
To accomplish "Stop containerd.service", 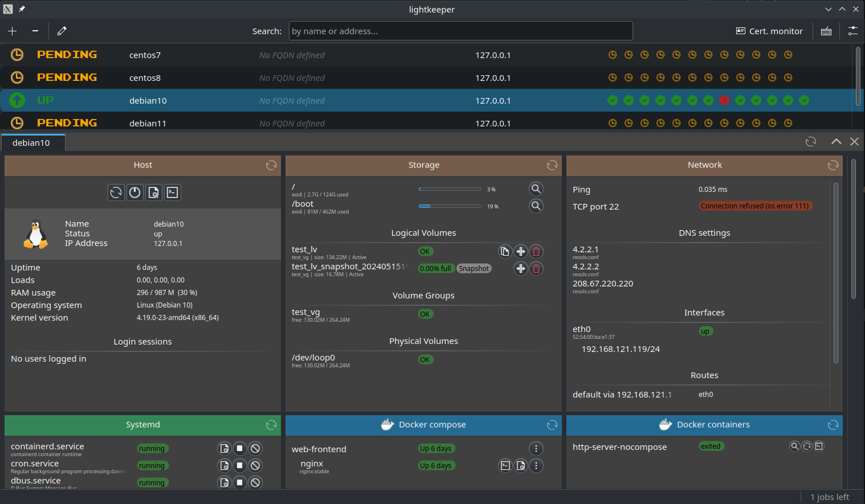I will point(240,448).
